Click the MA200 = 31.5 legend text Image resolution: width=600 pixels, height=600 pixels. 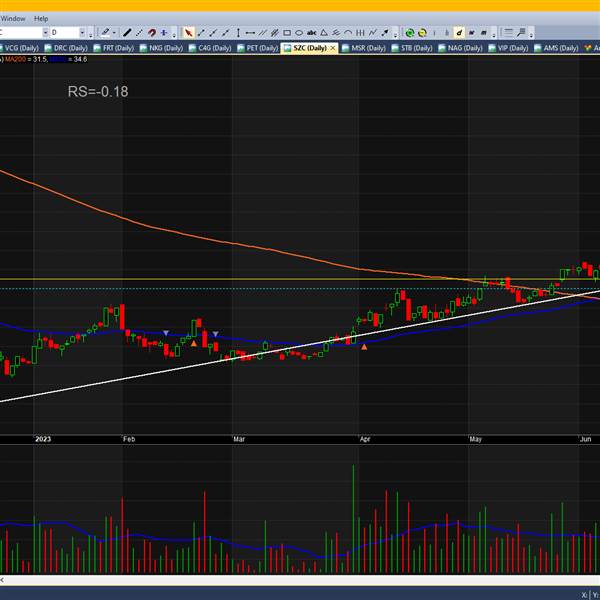tap(26, 59)
